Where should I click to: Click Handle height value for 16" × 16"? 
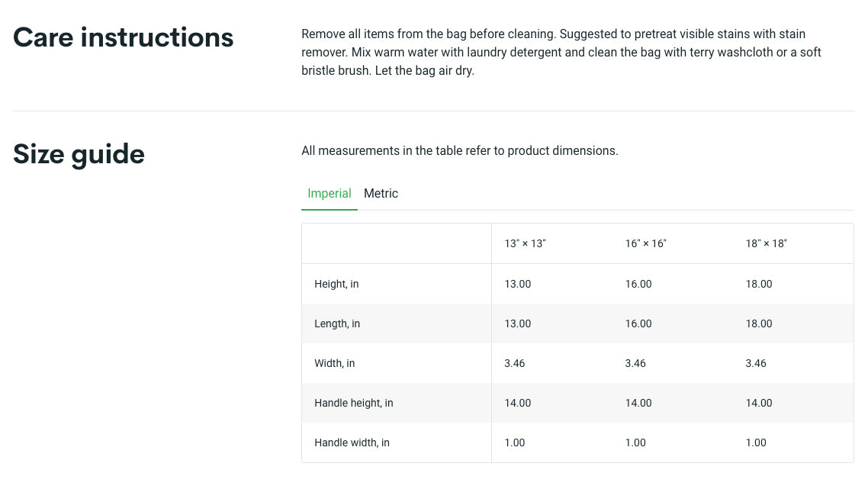(x=638, y=403)
